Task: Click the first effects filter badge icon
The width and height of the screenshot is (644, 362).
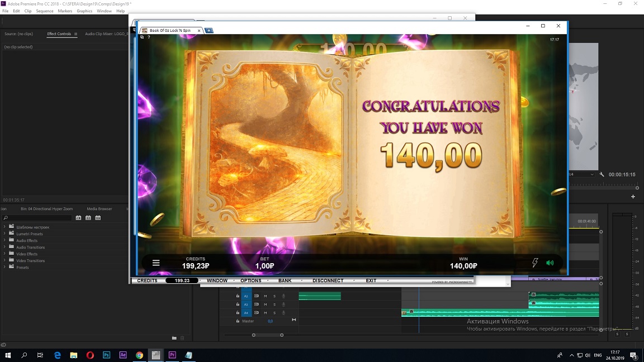Action: tap(78, 218)
